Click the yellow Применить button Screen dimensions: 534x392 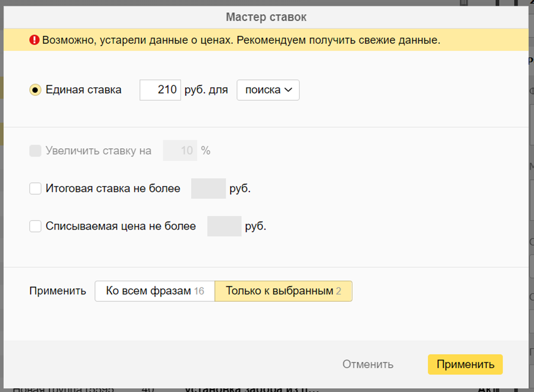point(465,365)
